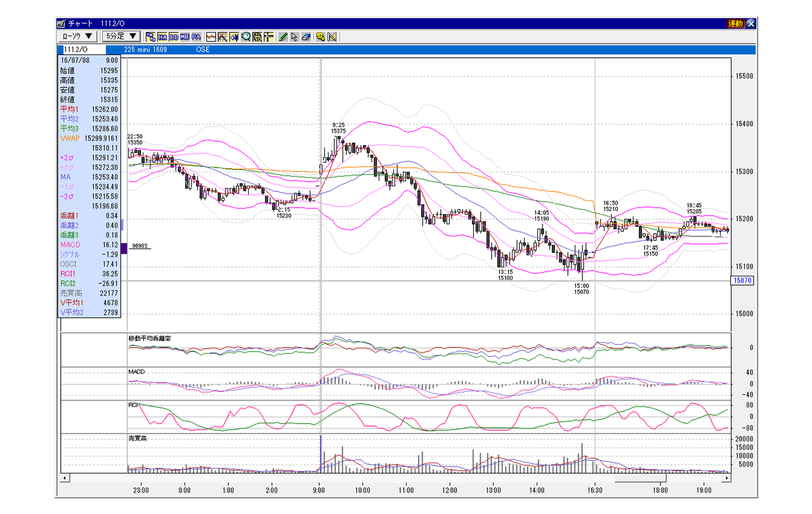Image resolution: width=812 pixels, height=514 pixels.
Task: Click the first chart settings toolbar icon
Action: (151, 37)
